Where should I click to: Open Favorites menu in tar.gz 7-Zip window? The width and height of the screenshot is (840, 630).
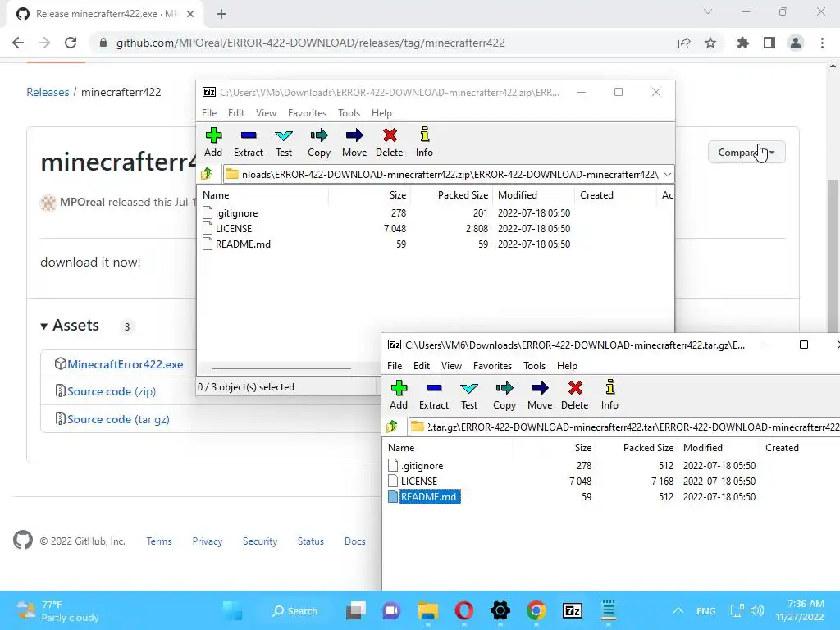(492, 366)
